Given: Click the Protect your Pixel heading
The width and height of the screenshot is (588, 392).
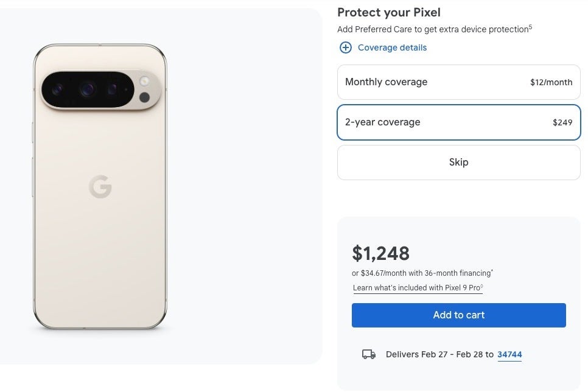Looking at the screenshot, I should pyautogui.click(x=389, y=12).
